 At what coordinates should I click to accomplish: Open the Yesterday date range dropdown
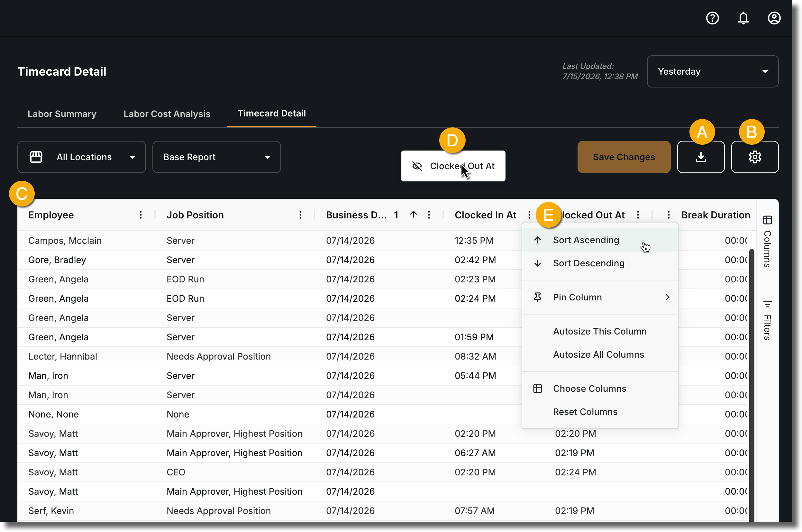pos(712,71)
